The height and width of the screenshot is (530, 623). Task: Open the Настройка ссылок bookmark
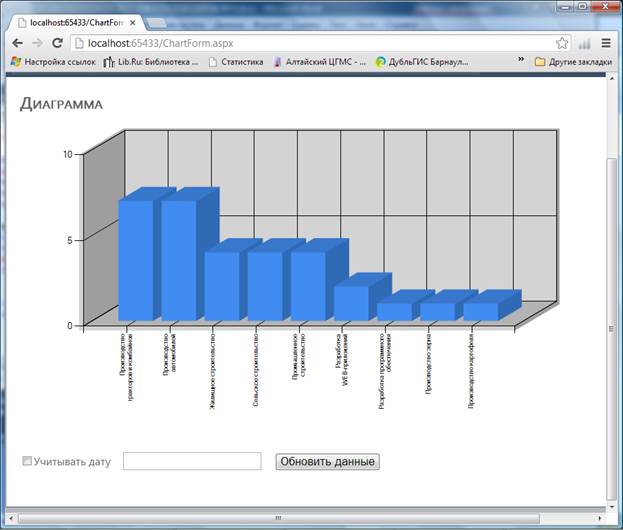pyautogui.click(x=53, y=62)
